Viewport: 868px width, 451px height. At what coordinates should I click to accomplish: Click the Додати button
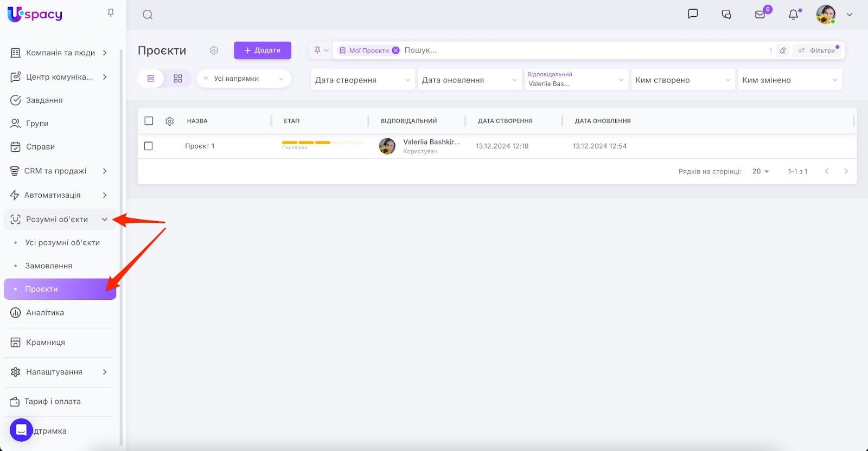click(x=263, y=50)
